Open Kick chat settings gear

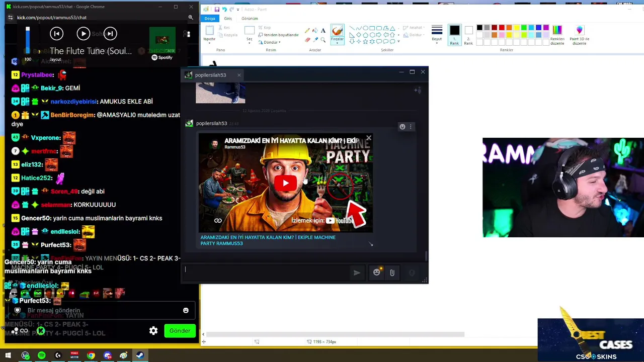[x=153, y=330]
